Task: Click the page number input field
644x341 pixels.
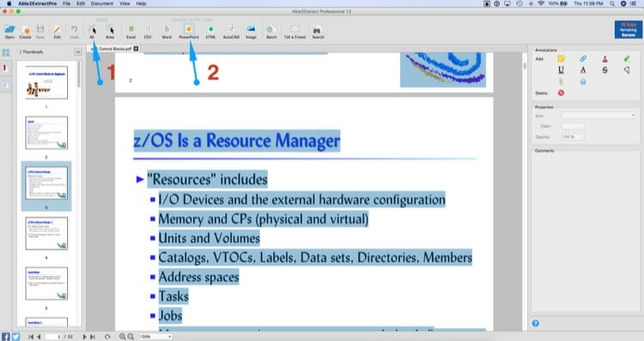Action: pyautogui.click(x=53, y=337)
